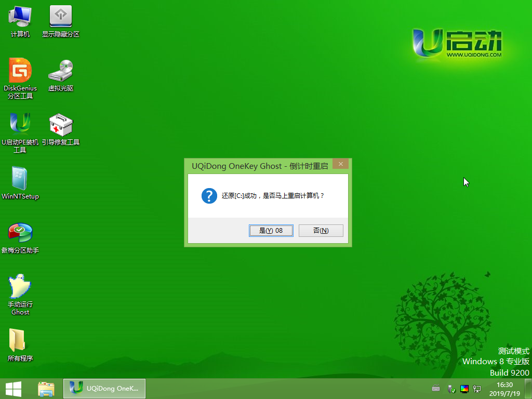The width and height of the screenshot is (532, 399).
Task: Open the USB safely remove tray icon
Action: click(x=451, y=389)
